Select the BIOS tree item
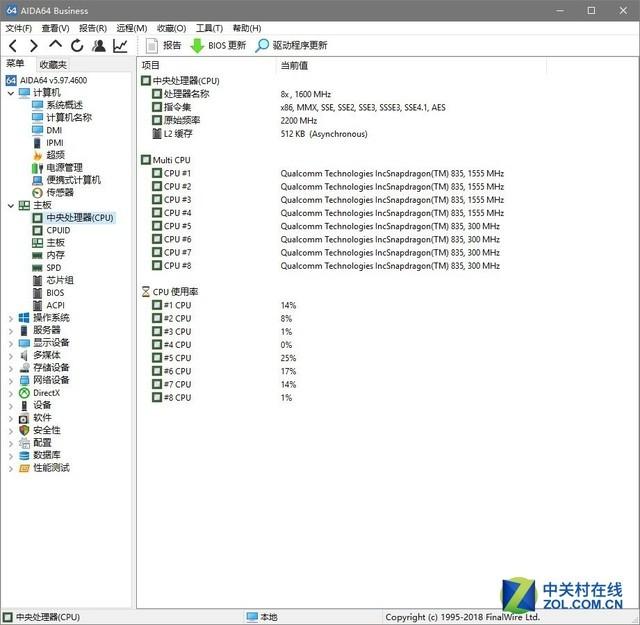Viewport: 640px width, 625px height. point(48,293)
